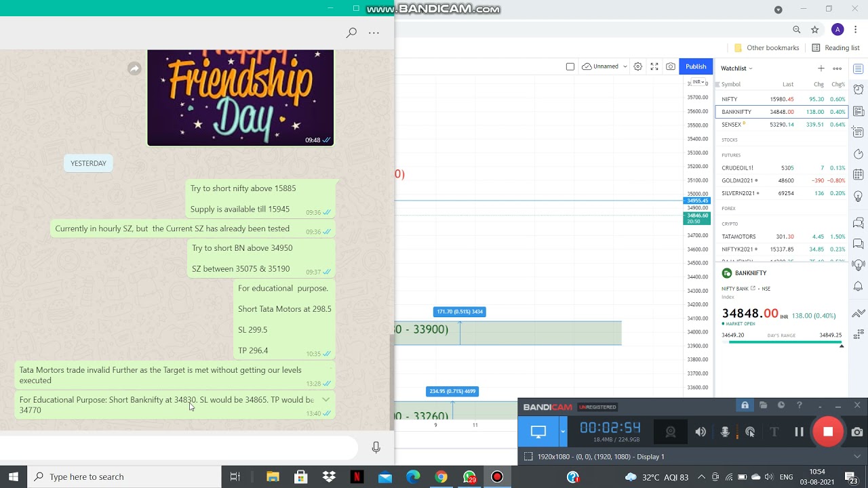Open Chrome profile avatar A
This screenshot has width=868, height=488.
pyautogui.click(x=837, y=30)
